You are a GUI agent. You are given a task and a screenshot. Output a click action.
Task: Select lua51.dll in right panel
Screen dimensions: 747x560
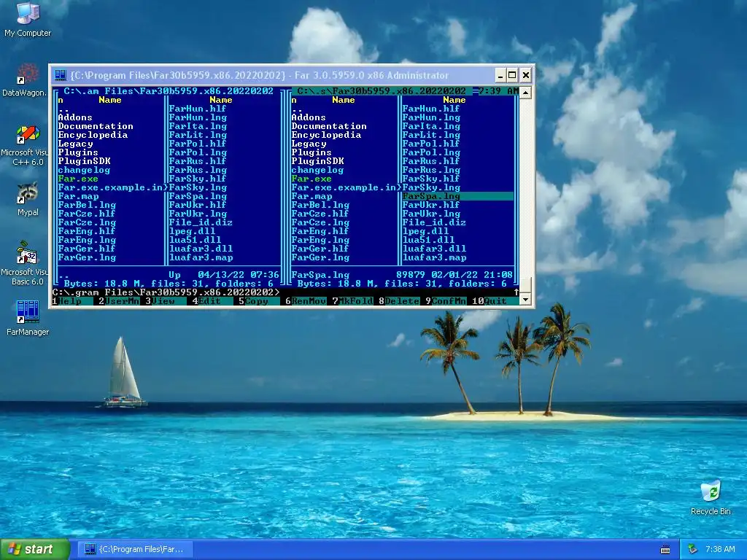tap(428, 240)
